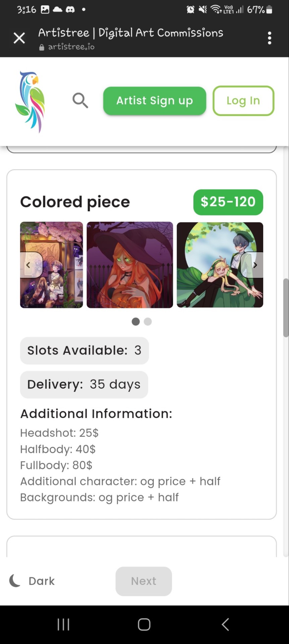Tap the Android recent apps icon
This screenshot has height=644, width=289.
(63, 625)
